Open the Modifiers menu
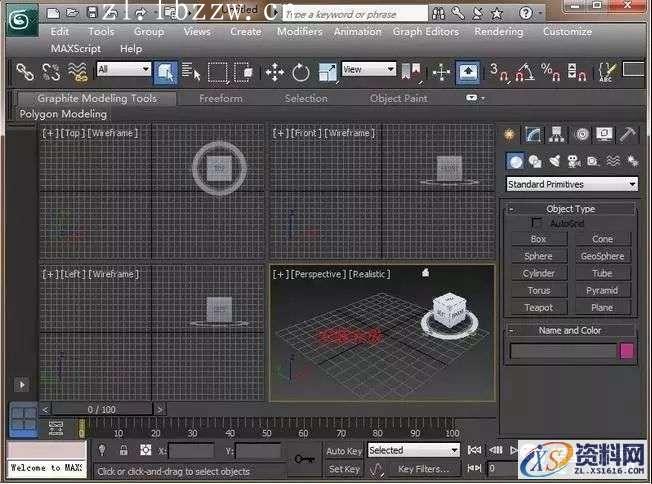 (x=299, y=32)
